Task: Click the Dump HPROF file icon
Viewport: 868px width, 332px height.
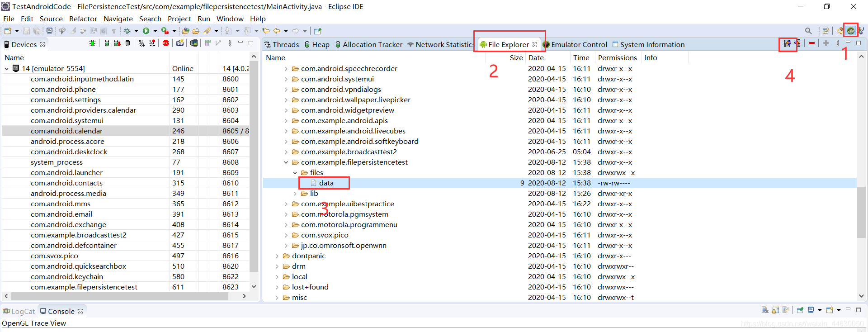Action: coord(117,43)
